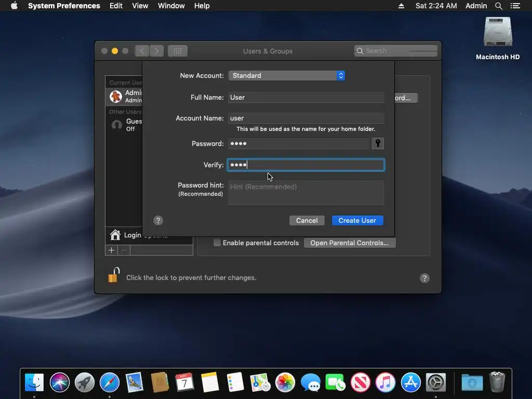The width and height of the screenshot is (532, 399).
Task: Open Spotlight search in menu bar
Action: point(498,6)
